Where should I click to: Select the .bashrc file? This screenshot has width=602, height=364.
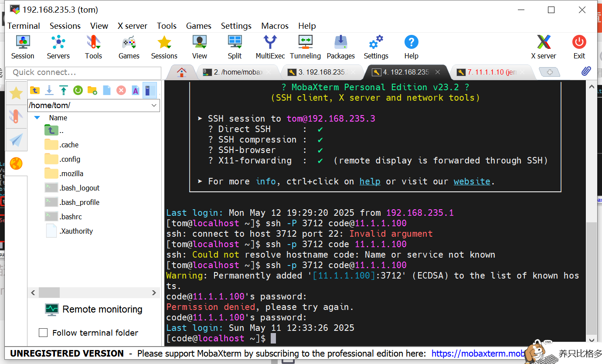pyautogui.click(x=63, y=217)
